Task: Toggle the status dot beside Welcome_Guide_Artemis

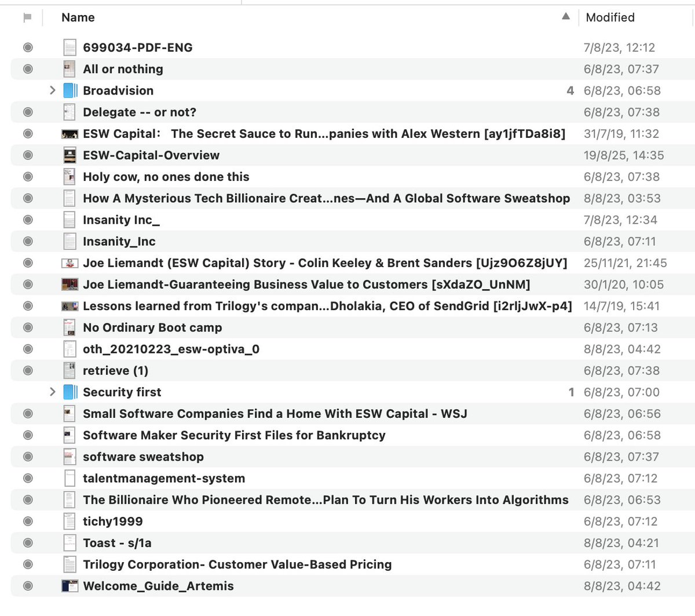Action: click(28, 586)
